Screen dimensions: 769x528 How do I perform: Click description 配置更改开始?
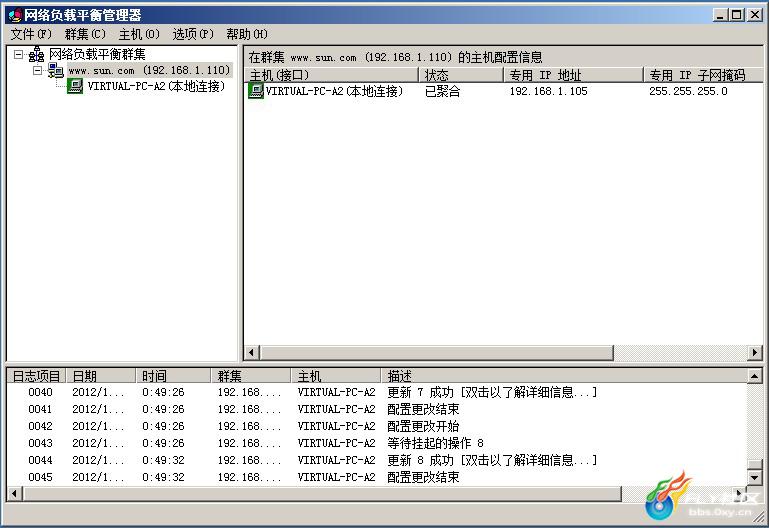tap(423, 426)
